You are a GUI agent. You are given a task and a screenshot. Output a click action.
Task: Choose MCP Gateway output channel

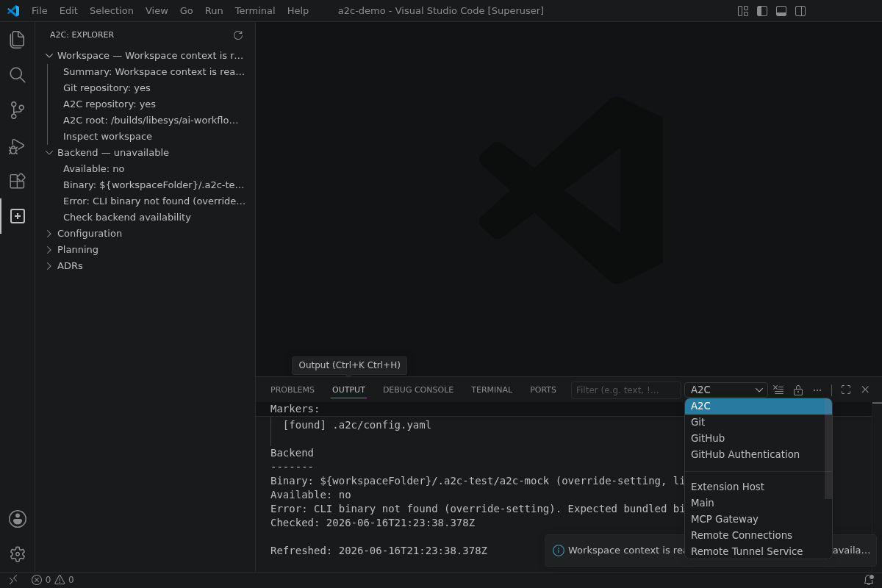pyautogui.click(x=755, y=519)
